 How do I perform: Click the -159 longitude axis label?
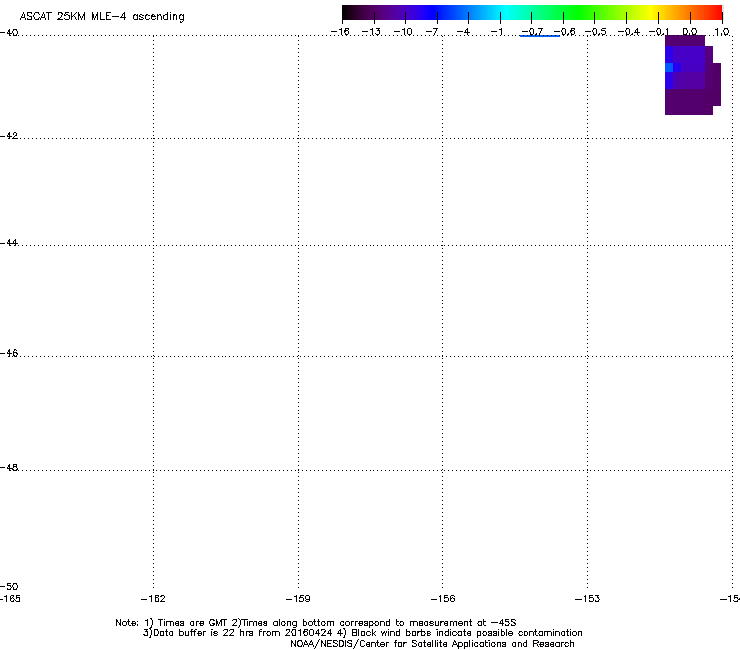[298, 599]
